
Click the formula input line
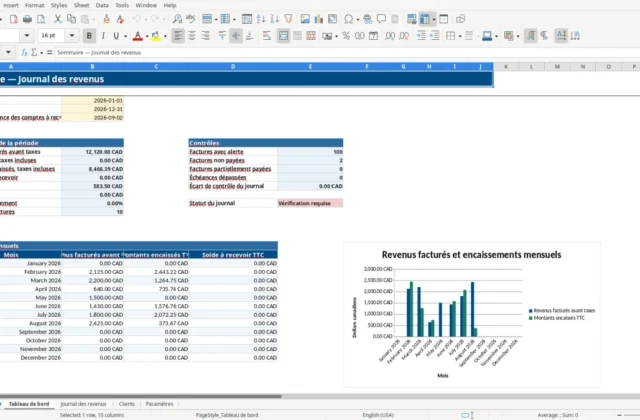[347, 52]
